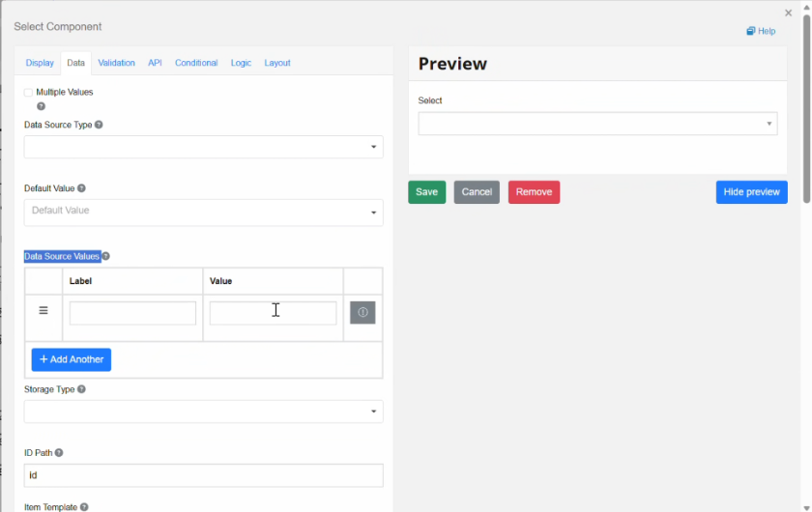Show Item Template help tooltip
Viewport: 812px width, 512px height.
pos(84,507)
